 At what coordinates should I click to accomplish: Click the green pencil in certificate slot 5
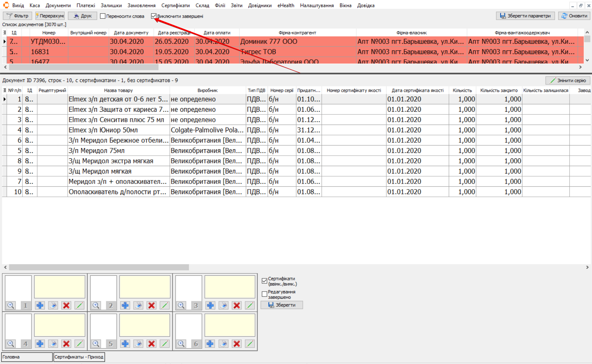(164, 344)
